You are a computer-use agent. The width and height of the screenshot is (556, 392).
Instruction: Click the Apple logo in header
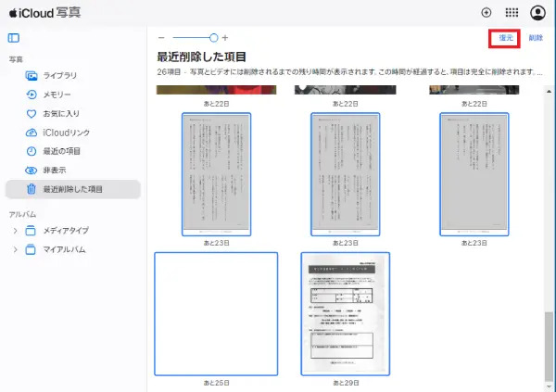click(x=13, y=13)
